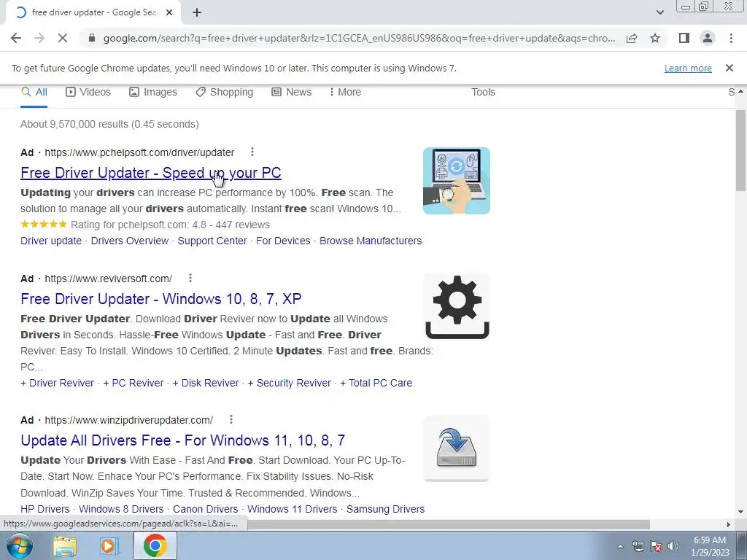Switch to News search tab
This screenshot has height=560, width=747.
tap(292, 92)
